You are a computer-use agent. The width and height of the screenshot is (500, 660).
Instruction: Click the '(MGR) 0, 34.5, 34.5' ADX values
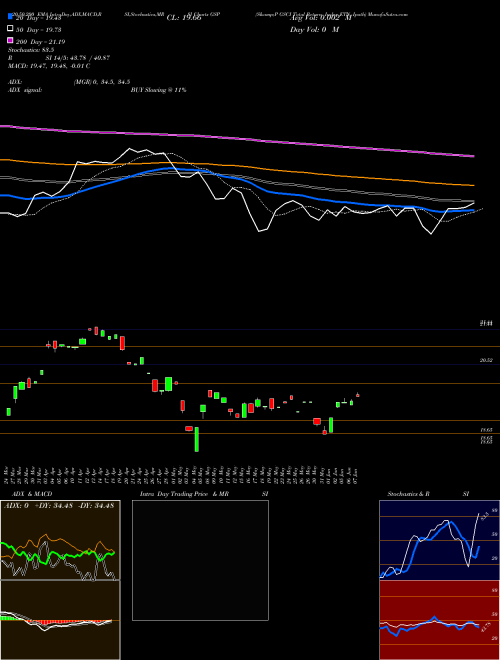(x=102, y=82)
